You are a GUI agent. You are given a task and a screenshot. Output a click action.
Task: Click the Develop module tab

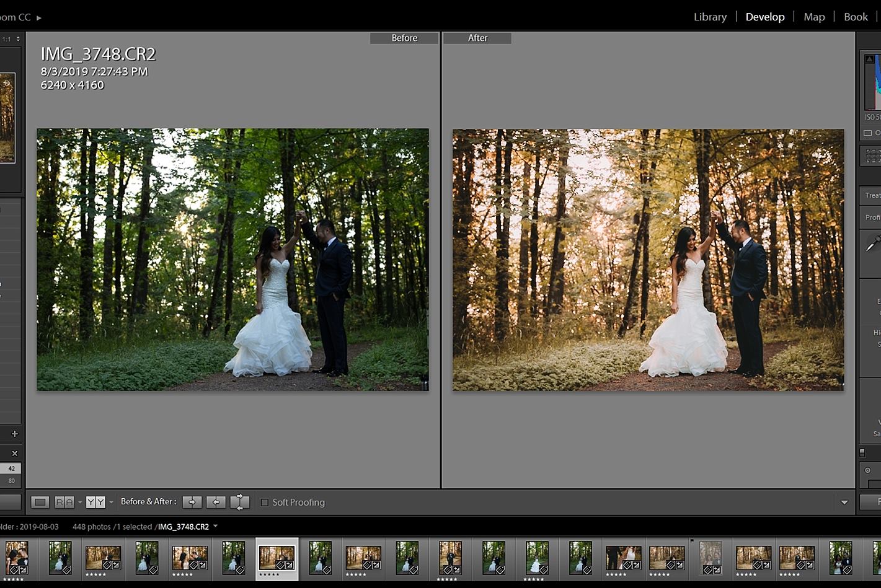[764, 17]
